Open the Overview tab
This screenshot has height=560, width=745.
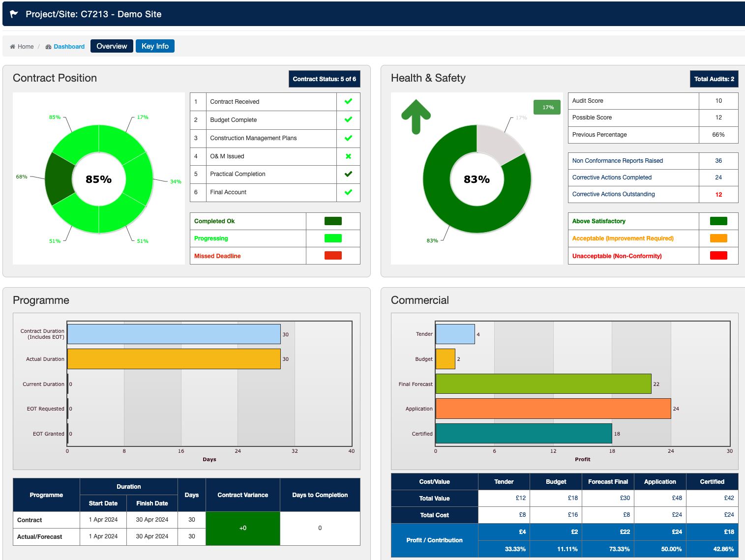[112, 46]
